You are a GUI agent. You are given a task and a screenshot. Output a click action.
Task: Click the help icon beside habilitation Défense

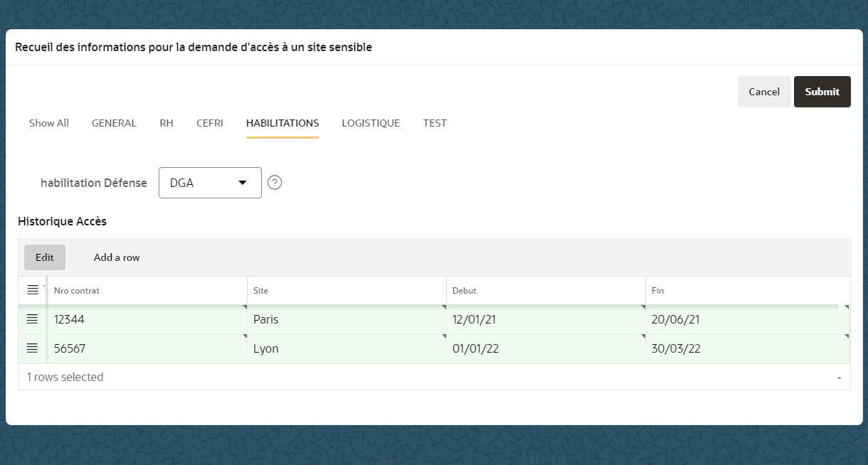[275, 182]
